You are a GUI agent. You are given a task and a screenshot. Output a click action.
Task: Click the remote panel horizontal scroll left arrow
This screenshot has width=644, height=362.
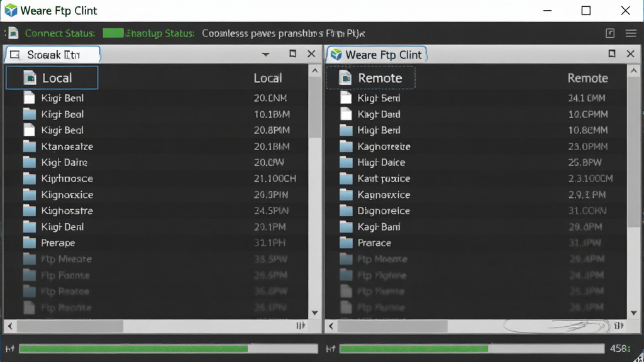click(x=331, y=326)
